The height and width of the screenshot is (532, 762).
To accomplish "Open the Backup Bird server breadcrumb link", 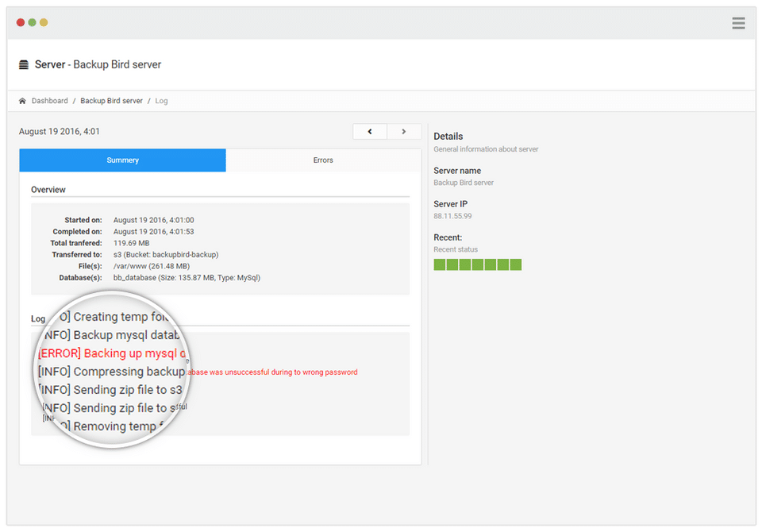I will pyautogui.click(x=111, y=101).
